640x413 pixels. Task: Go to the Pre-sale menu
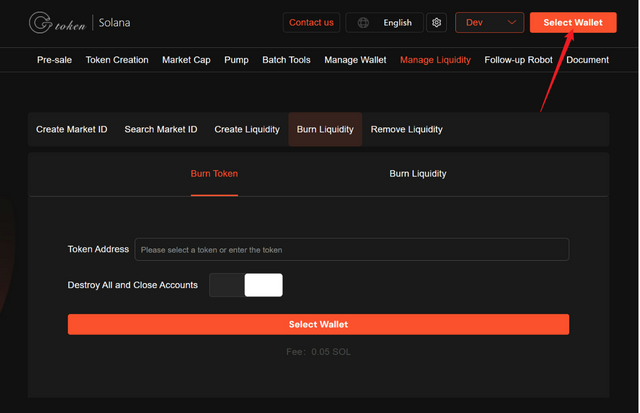[x=54, y=60]
